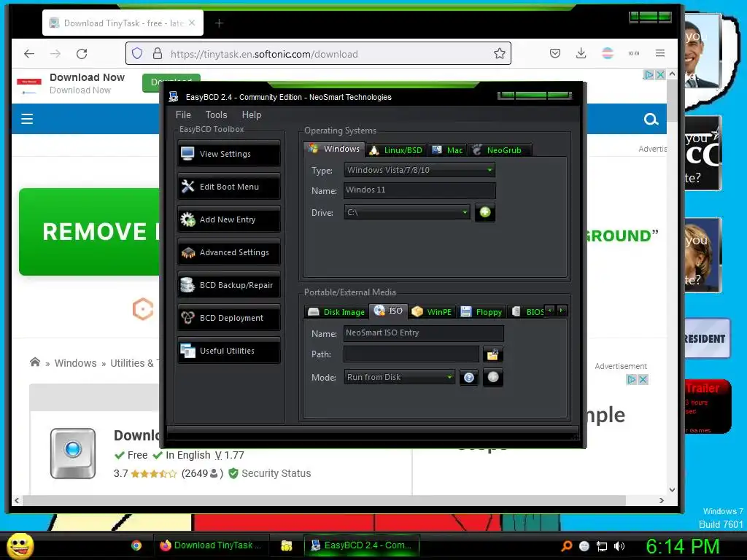Viewport: 747px width, 560px height.
Task: Switch to Download TinyTask Firefox taskbar button
Action: tap(211, 545)
